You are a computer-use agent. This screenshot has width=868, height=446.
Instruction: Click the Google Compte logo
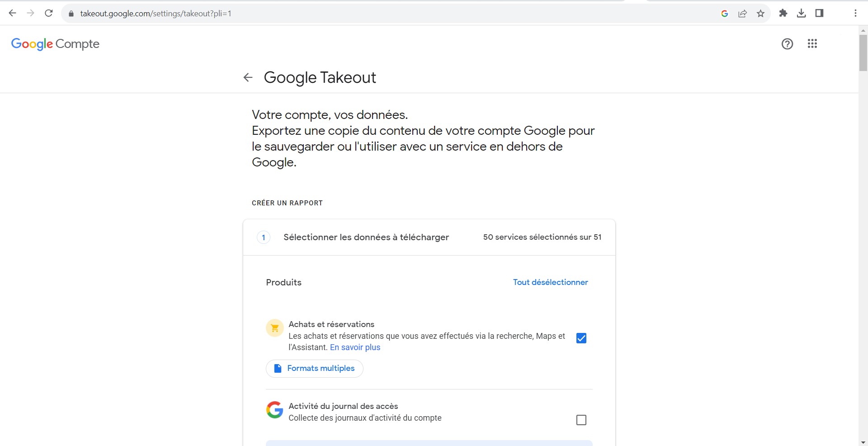55,44
